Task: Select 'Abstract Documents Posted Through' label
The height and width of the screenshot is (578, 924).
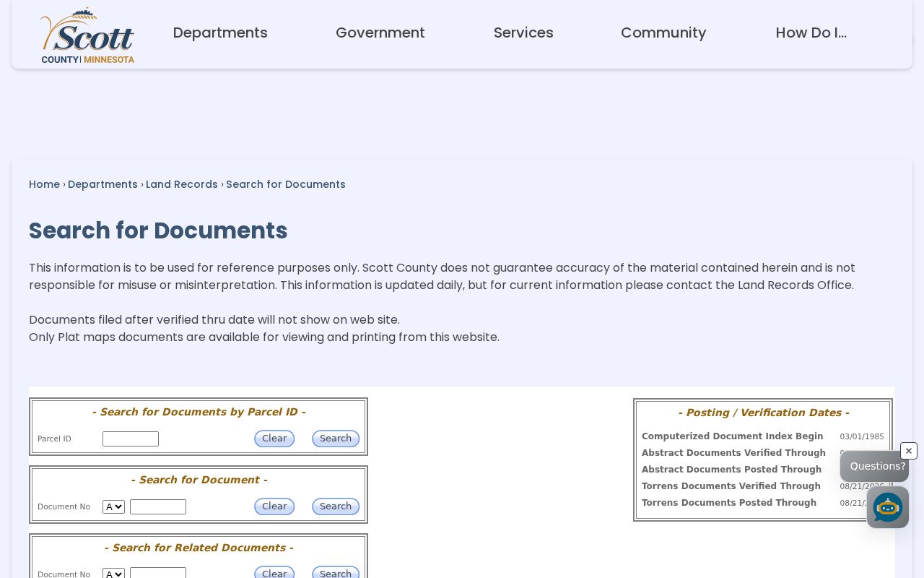Action: click(x=731, y=470)
